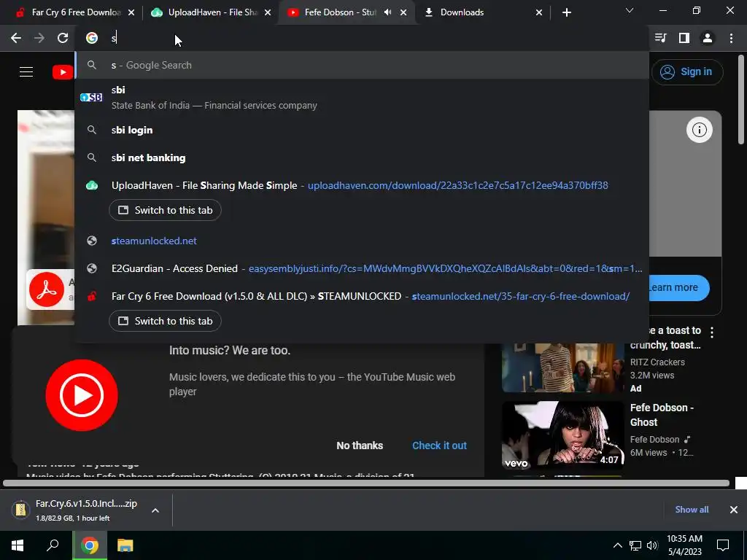Viewport: 747px width, 560px height.
Task: Click the Google icon in the address bar
Action: pyautogui.click(x=92, y=38)
